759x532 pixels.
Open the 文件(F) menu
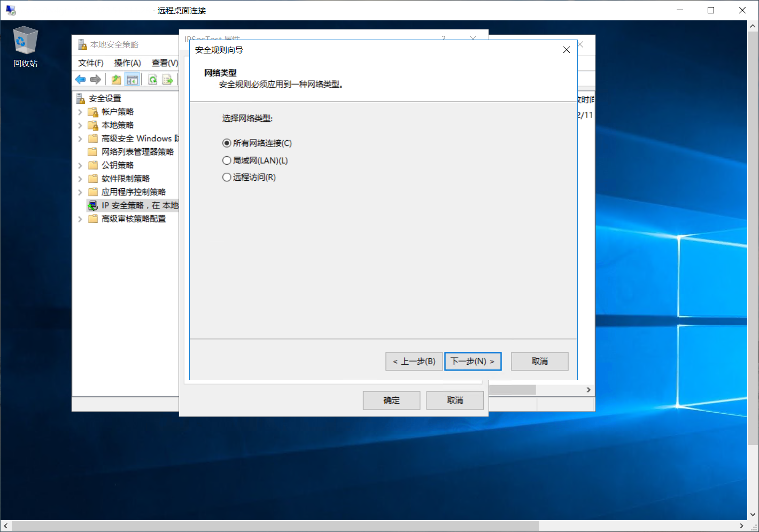pyautogui.click(x=91, y=63)
